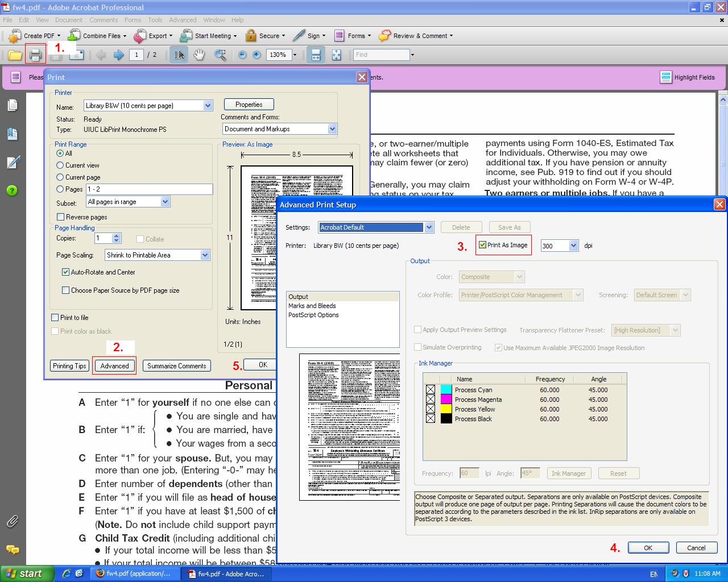Enable Reverse pages checkbox

coord(60,217)
